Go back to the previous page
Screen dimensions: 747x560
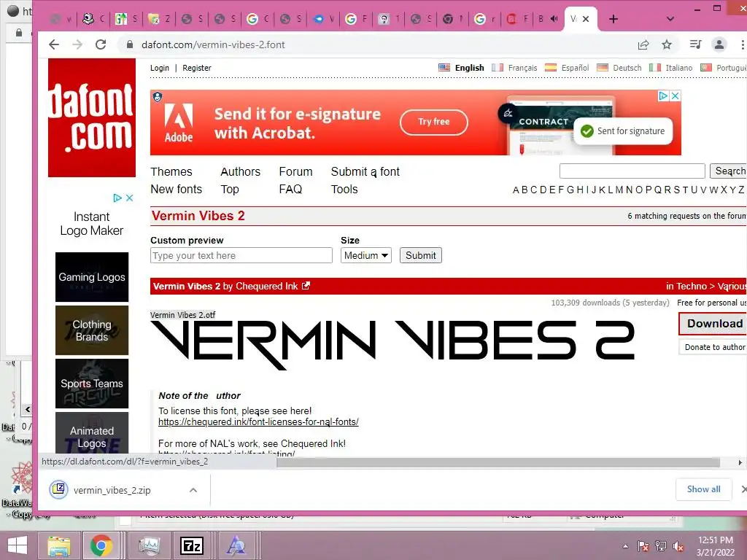[x=54, y=44]
